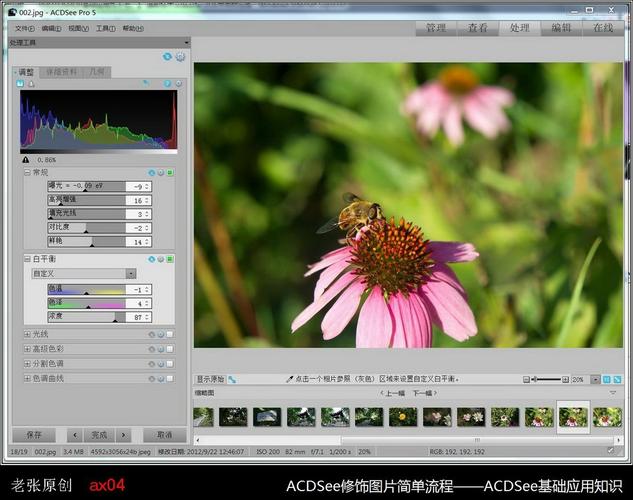Click the previous arrow button left of 完成
Screen dimensions: 633x500
click(75, 435)
